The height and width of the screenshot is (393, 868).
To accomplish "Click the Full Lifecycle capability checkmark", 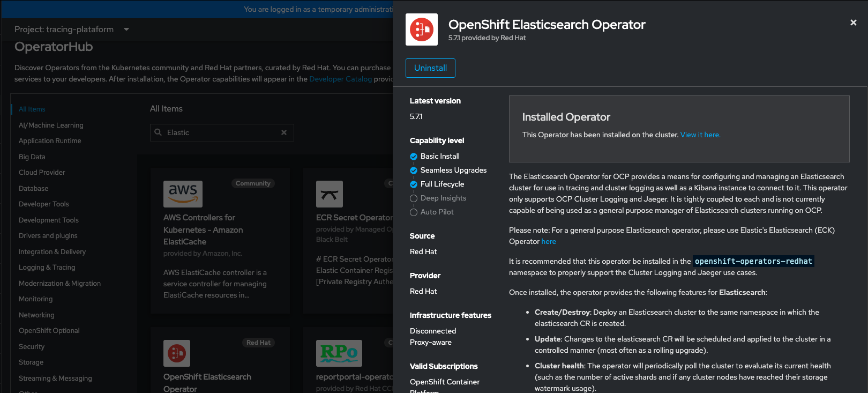I will 414,184.
